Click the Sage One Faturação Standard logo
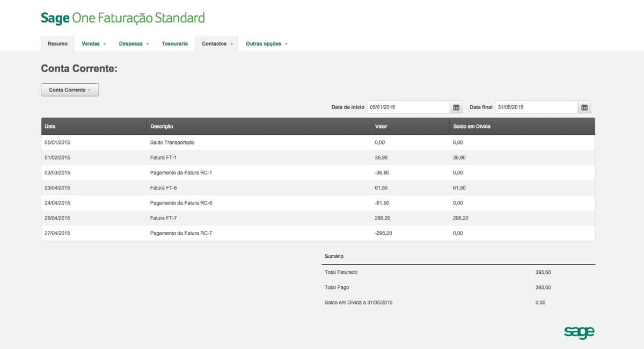 123,18
